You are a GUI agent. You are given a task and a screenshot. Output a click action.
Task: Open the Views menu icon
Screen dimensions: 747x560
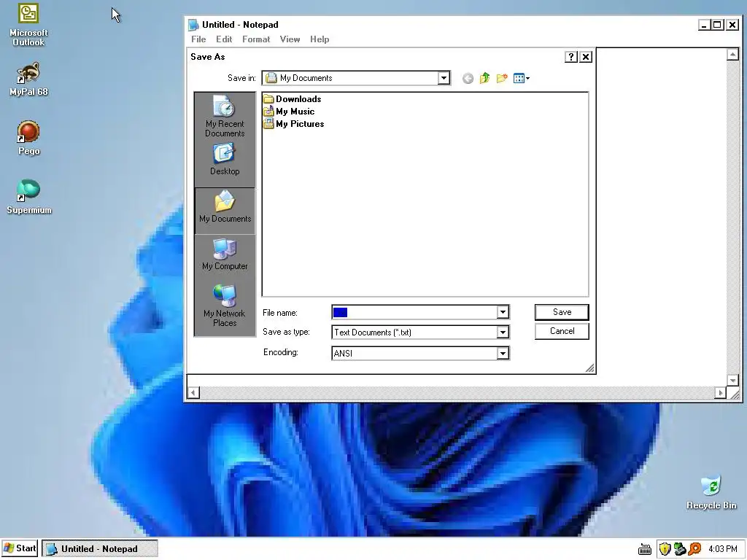522,78
